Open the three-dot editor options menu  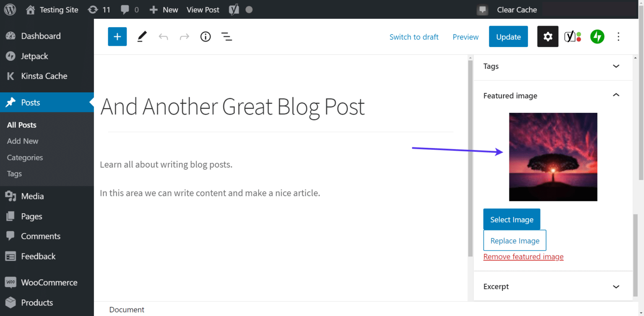[618, 37]
